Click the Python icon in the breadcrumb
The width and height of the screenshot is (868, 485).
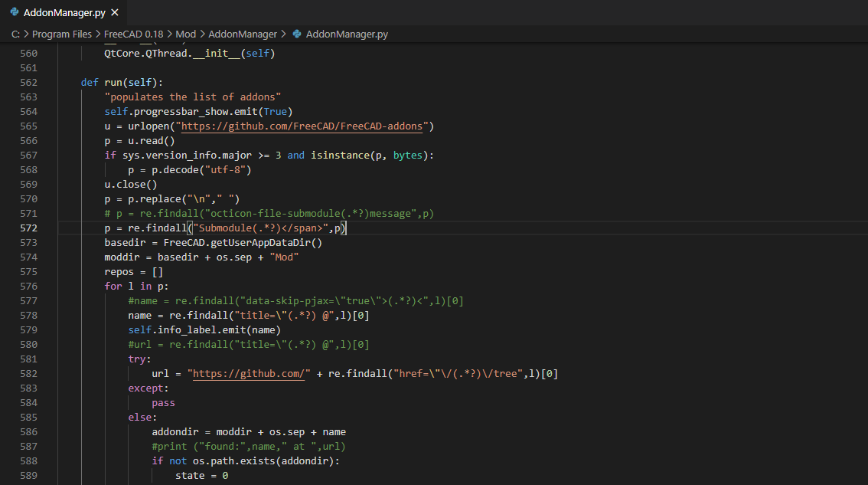pos(297,34)
